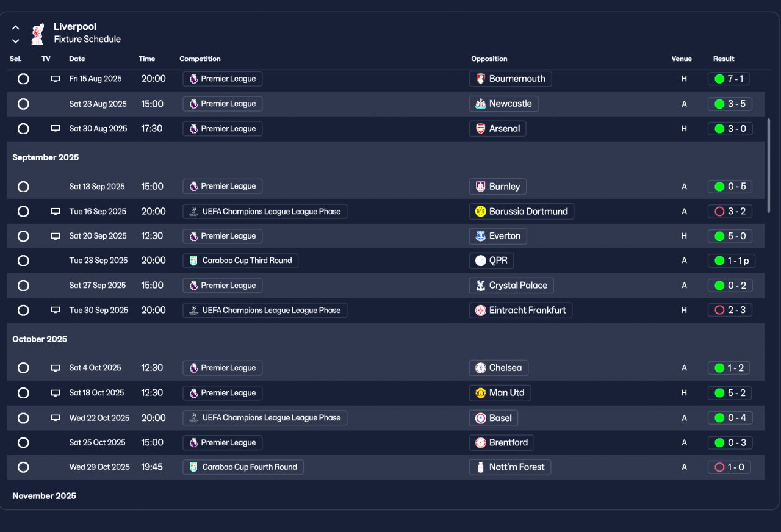Click the 19:45 kick-off time
This screenshot has height=532, width=781.
click(x=152, y=467)
